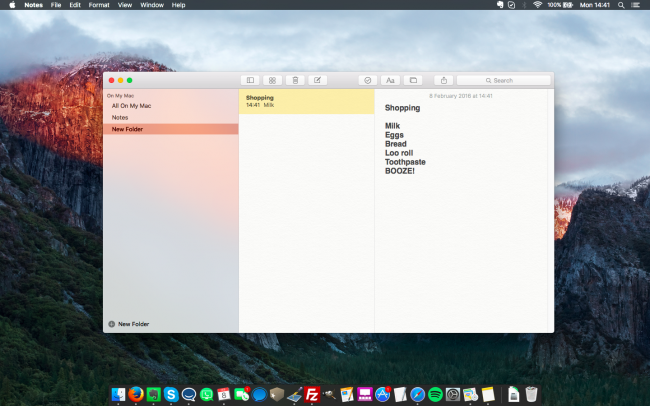Launch FileZilla from the Dock
The image size is (650, 406).
coord(312,394)
